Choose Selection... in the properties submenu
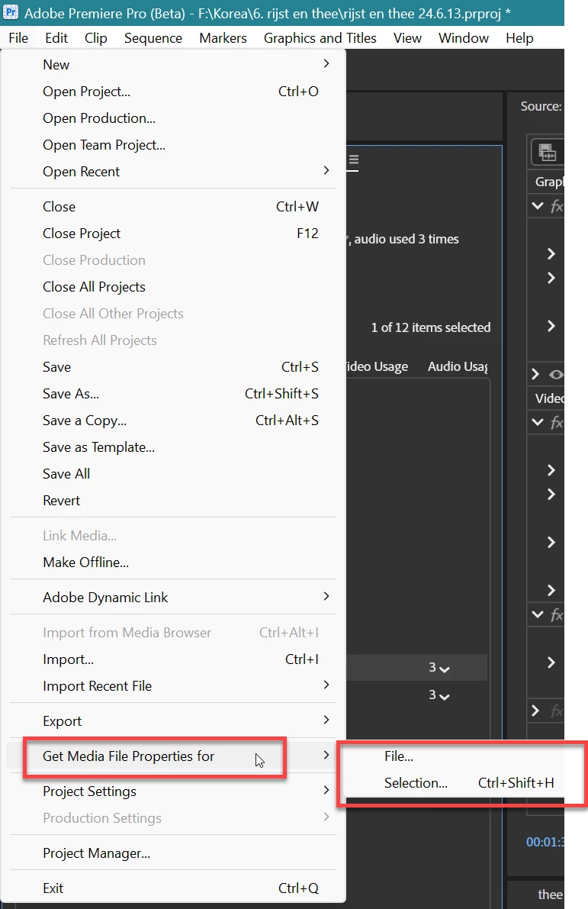Screen dimensions: 588x909 [455, 782]
